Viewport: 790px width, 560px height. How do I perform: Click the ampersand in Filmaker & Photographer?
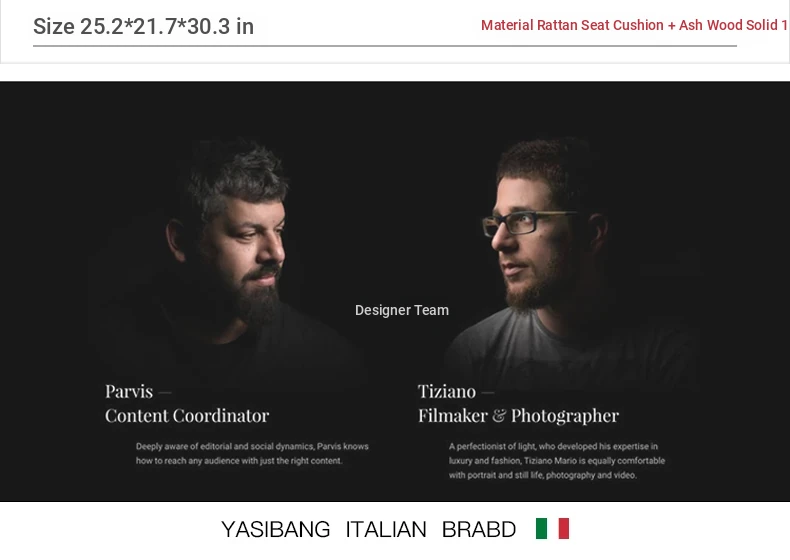tap(499, 416)
